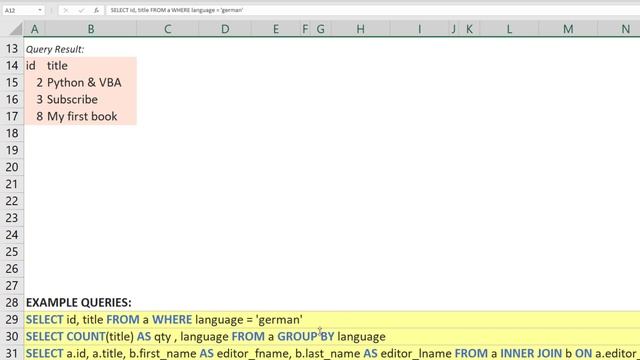Click the id cell with value 2
The width and height of the screenshot is (640, 360).
(35, 82)
